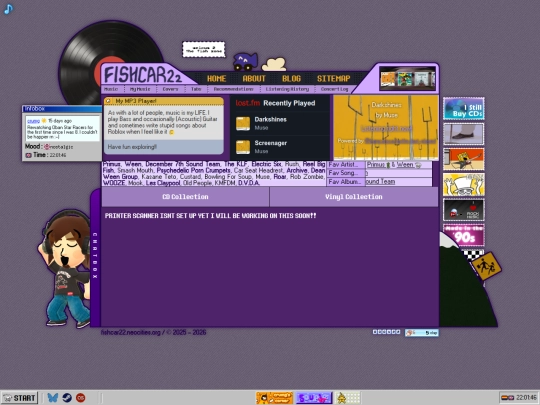Viewport: 540px width, 405px height.
Task: Click the My MP3 Player title icon
Action: point(108,101)
